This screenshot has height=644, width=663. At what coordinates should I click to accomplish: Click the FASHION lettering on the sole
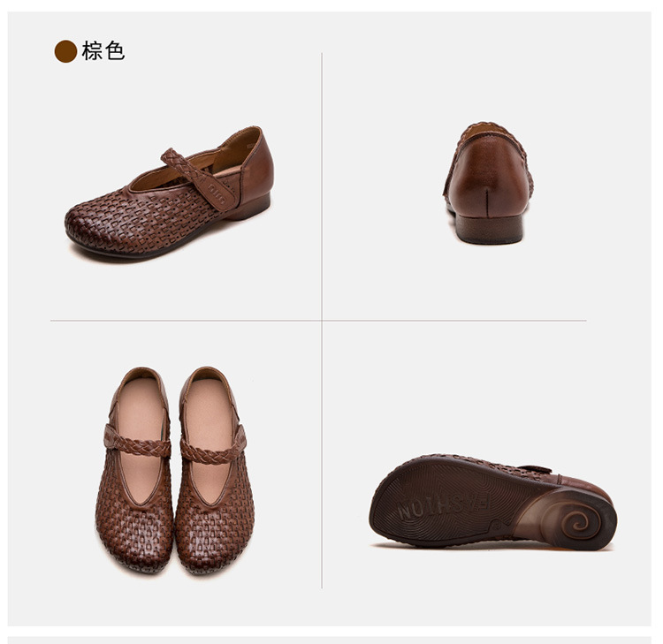pos(445,507)
